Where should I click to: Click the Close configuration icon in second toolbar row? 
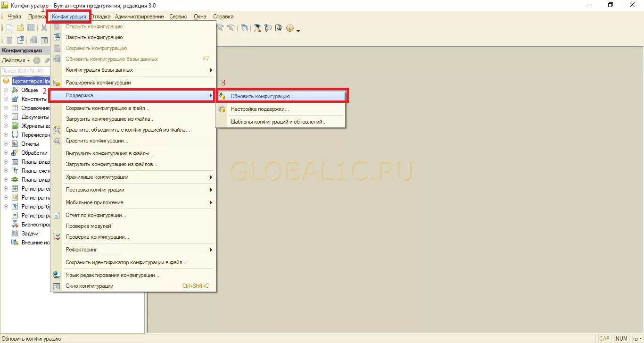pos(21,40)
